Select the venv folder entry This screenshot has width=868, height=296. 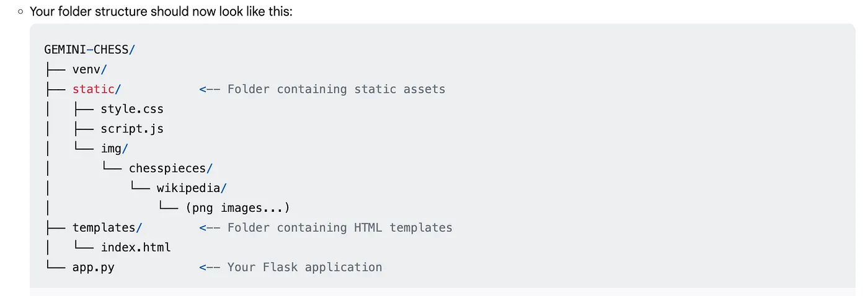tap(90, 69)
